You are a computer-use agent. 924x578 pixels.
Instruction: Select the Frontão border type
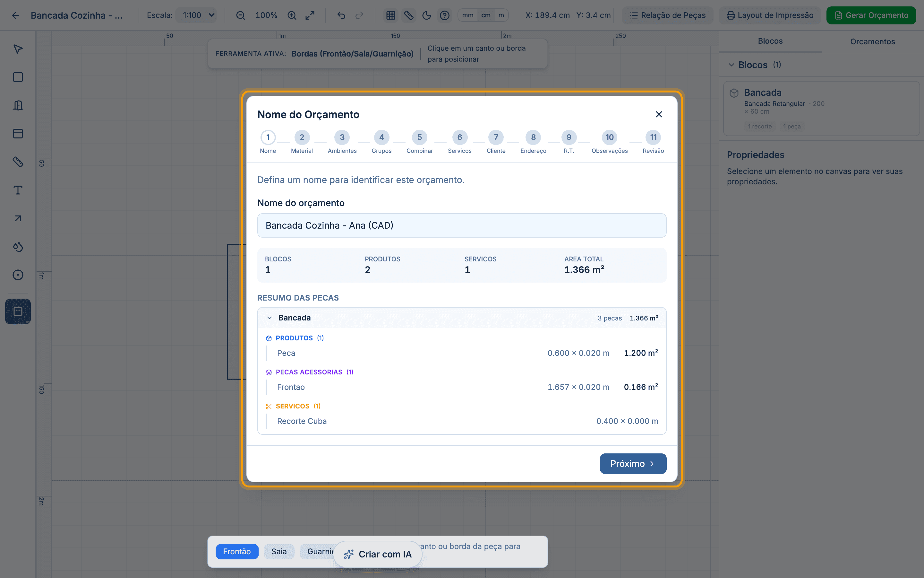click(237, 552)
